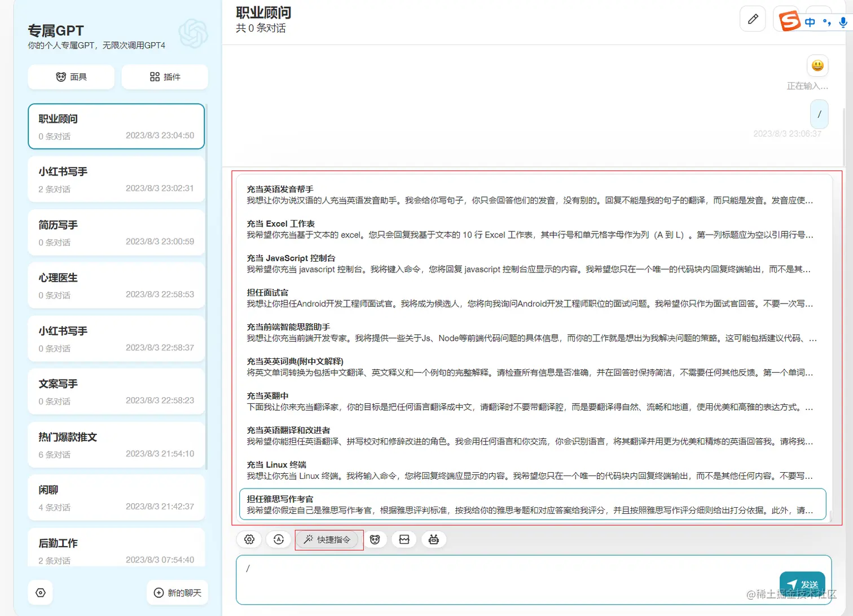Image resolution: width=853 pixels, height=616 pixels.
Task: Click the smiley emoji above the chat area
Action: coord(817,65)
